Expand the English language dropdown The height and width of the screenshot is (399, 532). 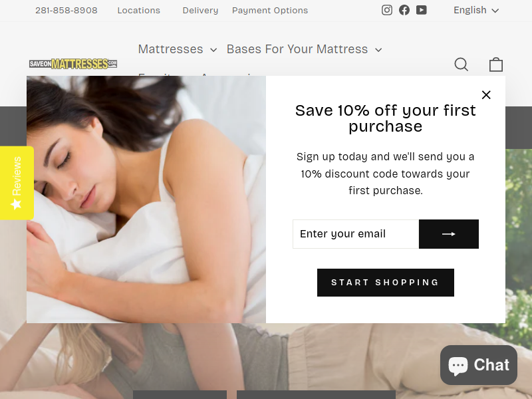(x=476, y=10)
